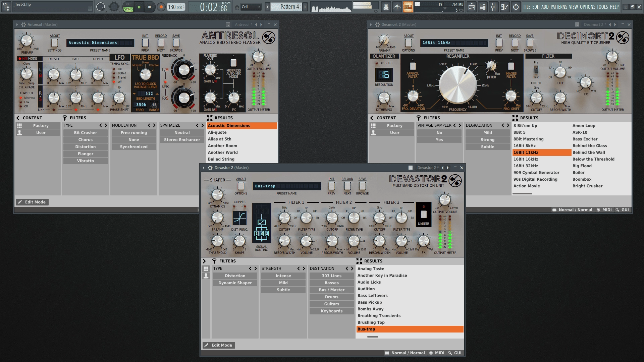The image size is (644, 362).
Task: Click the circular-arrow icon left of FILE menu
Action: (x=516, y=7)
